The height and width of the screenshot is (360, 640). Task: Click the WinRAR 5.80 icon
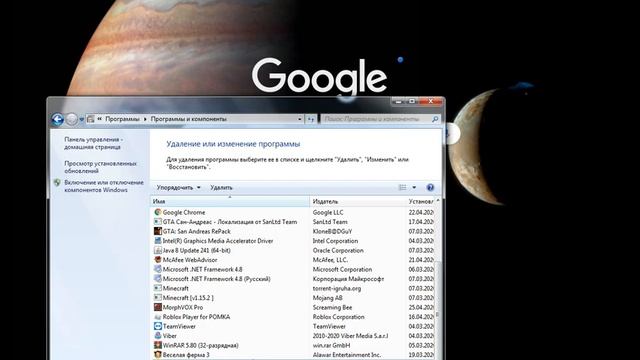(x=158, y=345)
